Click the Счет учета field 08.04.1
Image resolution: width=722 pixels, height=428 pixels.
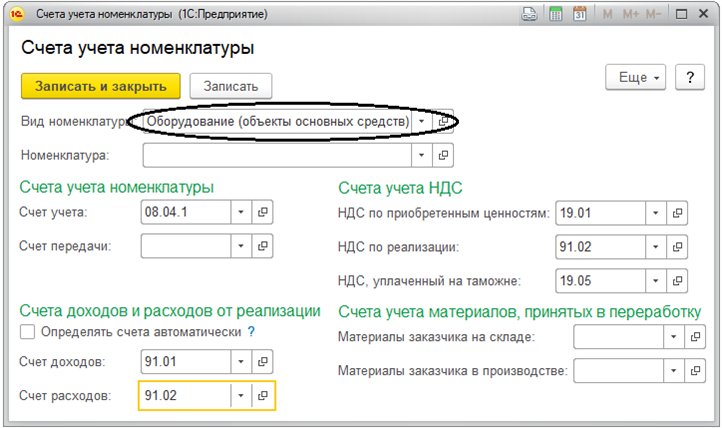click(x=186, y=212)
